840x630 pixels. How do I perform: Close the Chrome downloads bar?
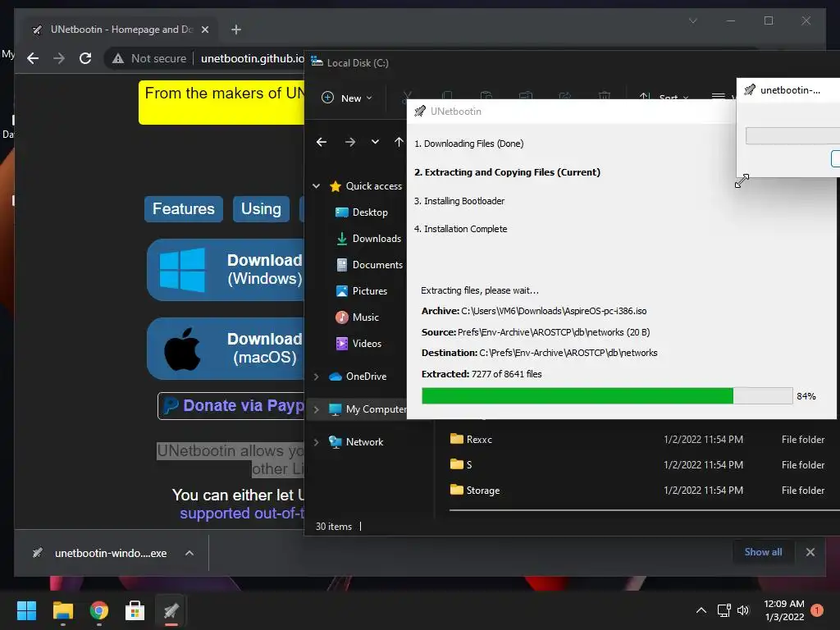[x=810, y=552]
